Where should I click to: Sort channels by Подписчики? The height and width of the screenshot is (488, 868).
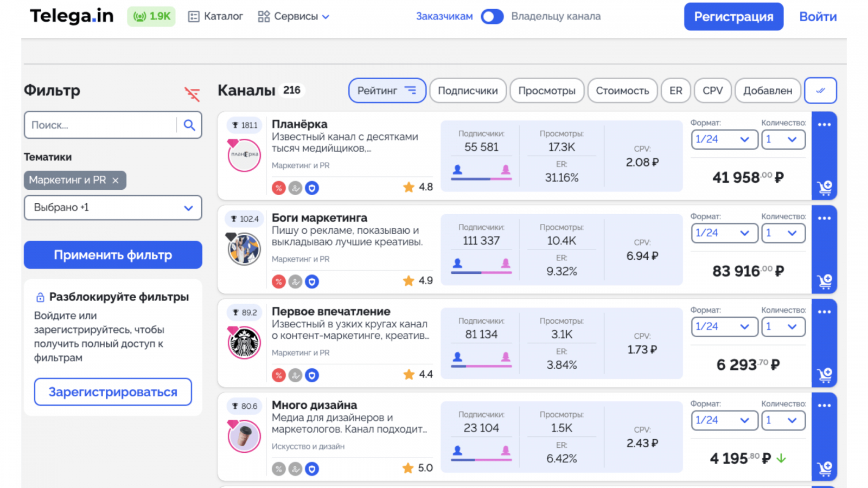(x=468, y=91)
